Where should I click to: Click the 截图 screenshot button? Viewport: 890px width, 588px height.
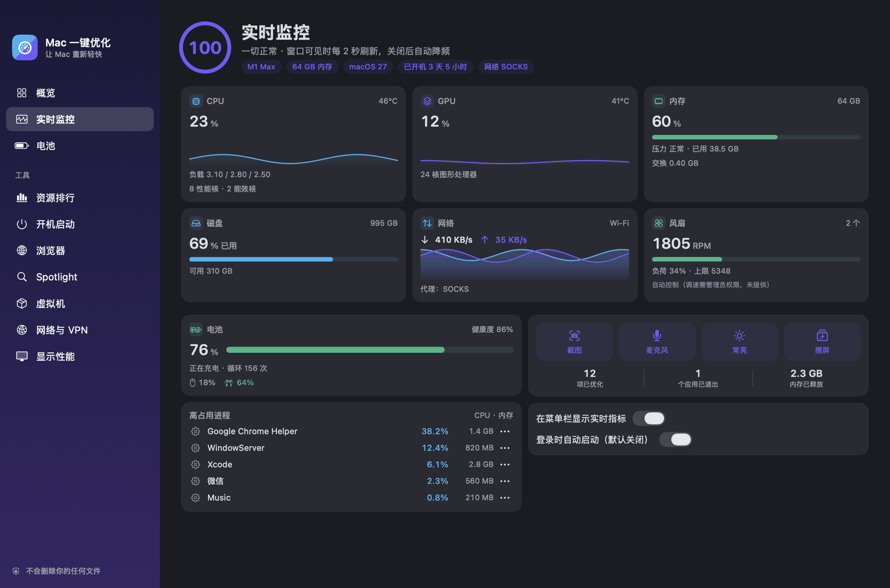coord(574,342)
